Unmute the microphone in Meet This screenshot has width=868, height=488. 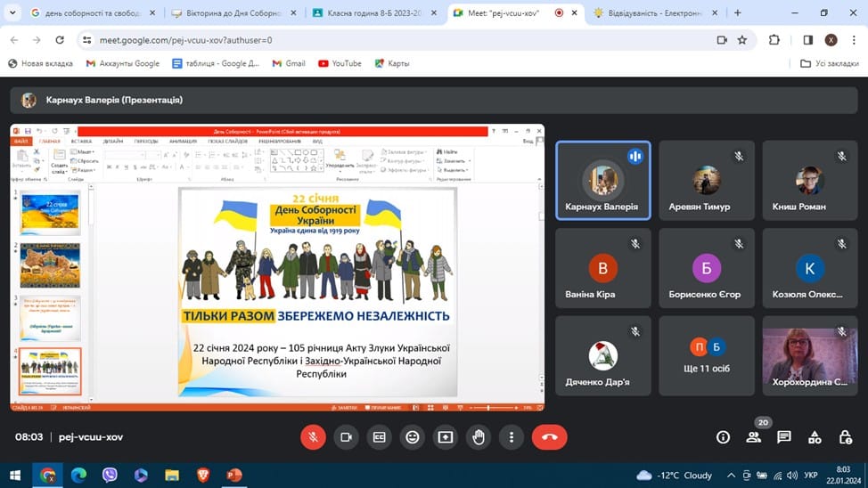(312, 437)
